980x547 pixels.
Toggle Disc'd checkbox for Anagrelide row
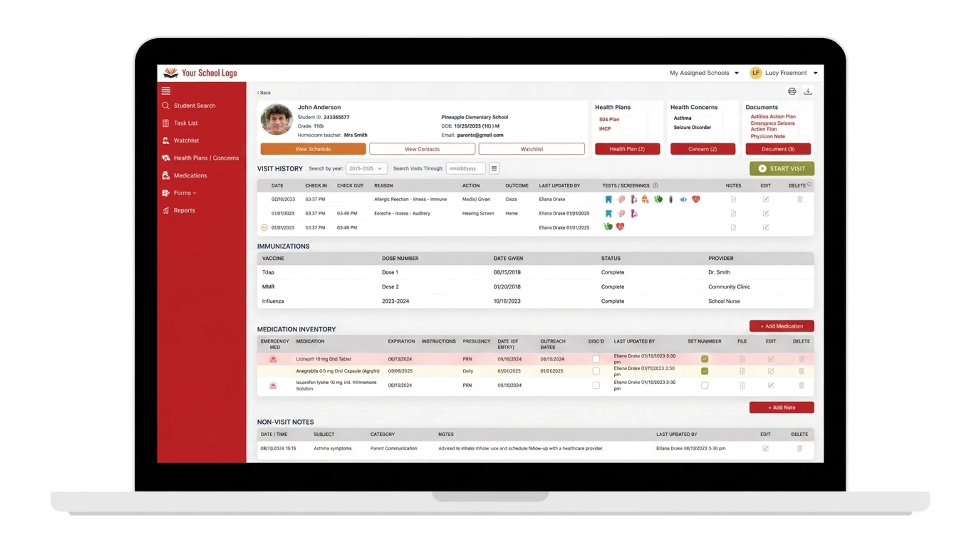(x=596, y=371)
